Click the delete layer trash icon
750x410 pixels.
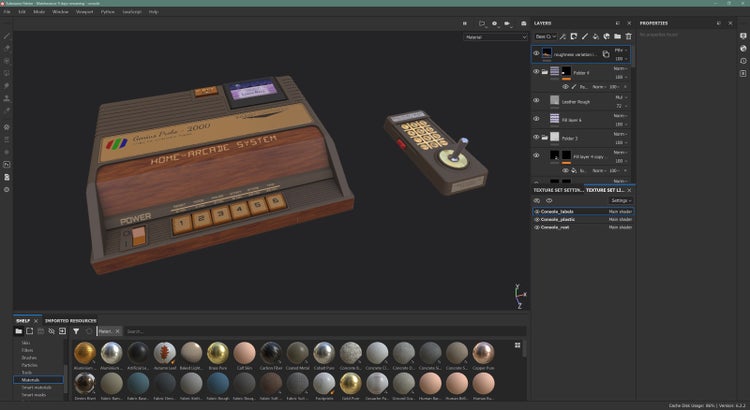coord(628,36)
